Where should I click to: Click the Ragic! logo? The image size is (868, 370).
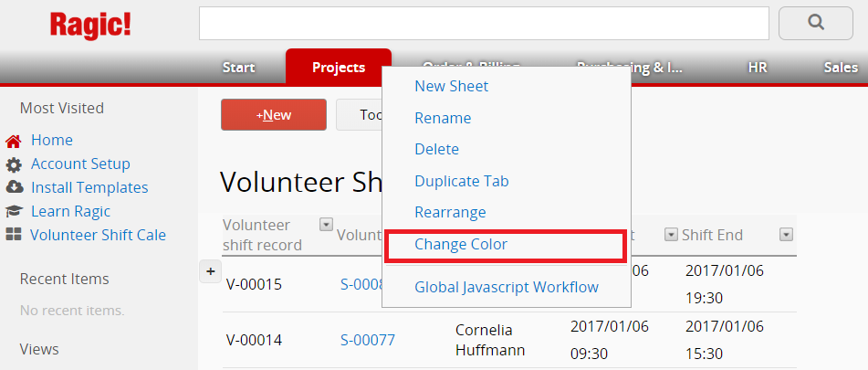90,26
